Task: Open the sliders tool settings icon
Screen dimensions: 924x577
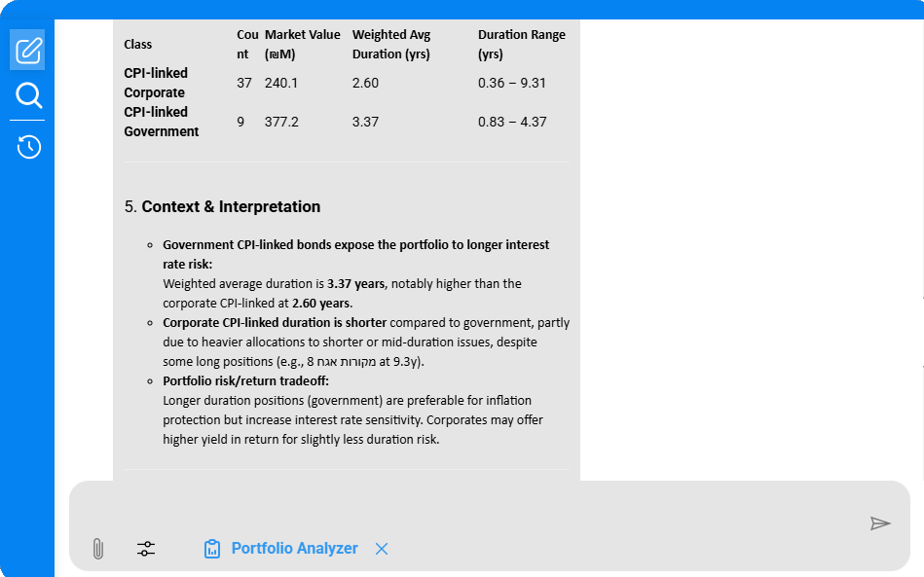Action: pyautogui.click(x=146, y=549)
